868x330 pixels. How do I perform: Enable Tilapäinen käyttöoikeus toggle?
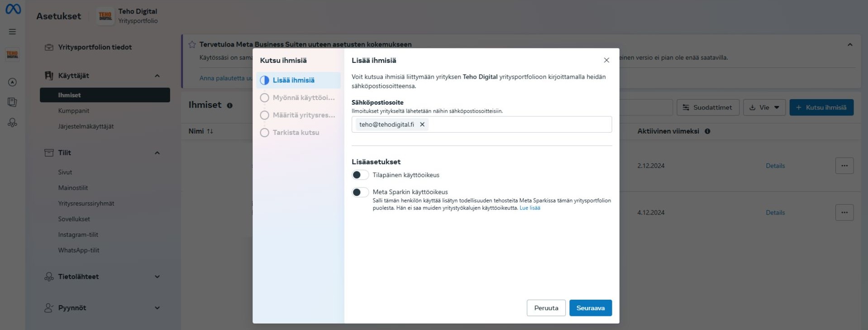(360, 175)
